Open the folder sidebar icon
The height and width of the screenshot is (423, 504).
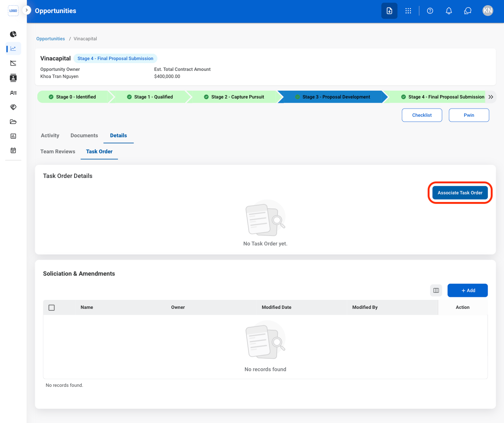point(13,122)
